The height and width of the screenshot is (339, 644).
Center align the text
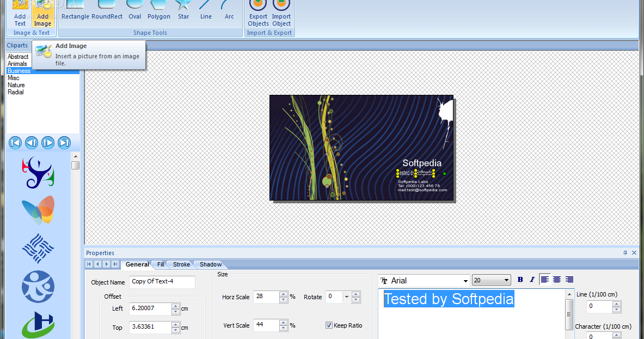(x=557, y=280)
